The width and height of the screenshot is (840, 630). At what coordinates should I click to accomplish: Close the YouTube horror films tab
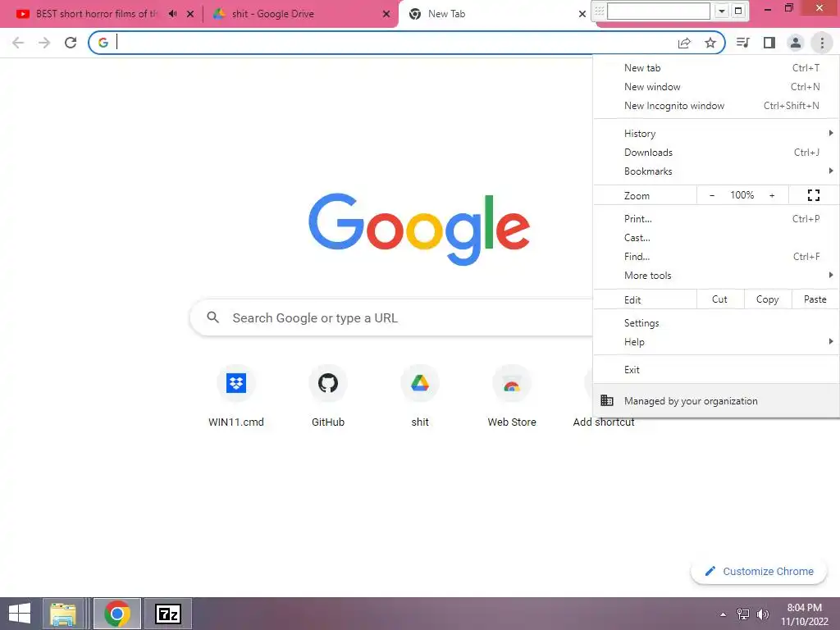click(190, 14)
